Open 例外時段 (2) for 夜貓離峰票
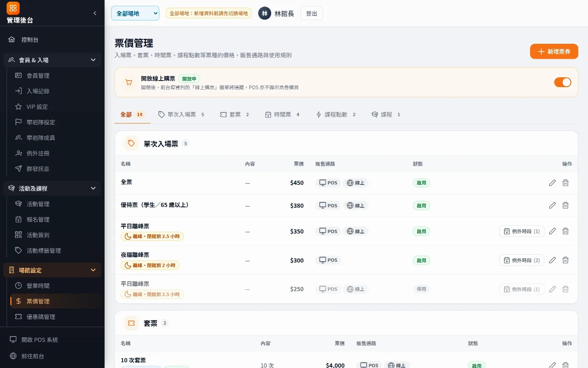This screenshot has height=368, width=588. (x=521, y=260)
